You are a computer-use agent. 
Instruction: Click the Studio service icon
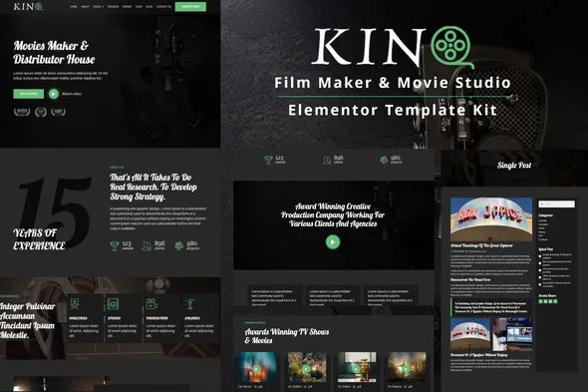coord(113,303)
